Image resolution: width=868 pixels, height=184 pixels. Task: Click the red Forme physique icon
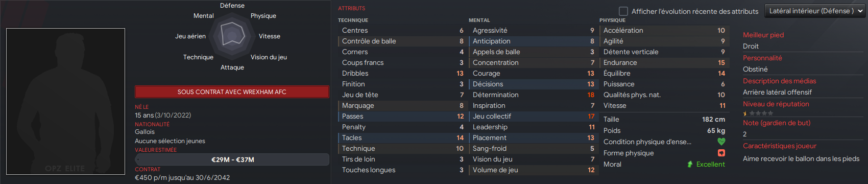[721, 153]
